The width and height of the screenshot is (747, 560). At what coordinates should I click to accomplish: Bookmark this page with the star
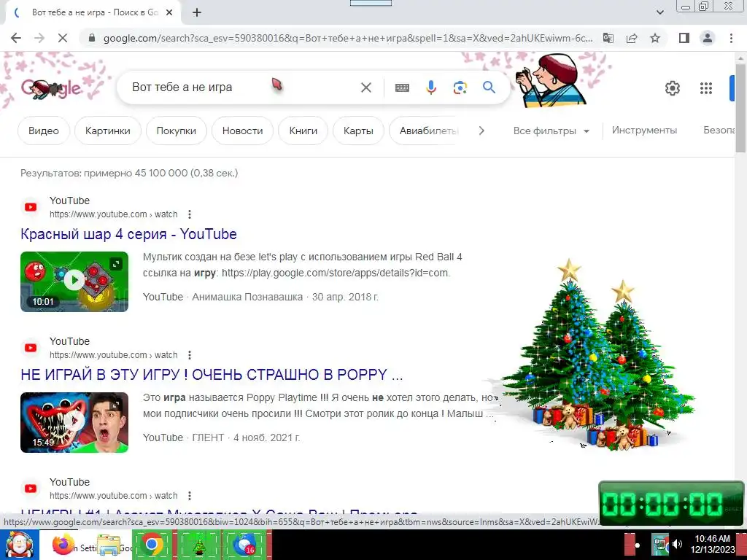(x=655, y=38)
